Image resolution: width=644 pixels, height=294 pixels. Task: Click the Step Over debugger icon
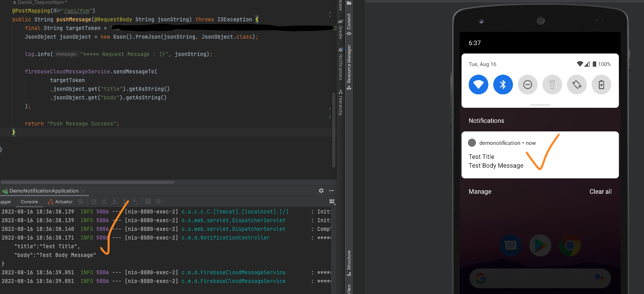pos(94,201)
